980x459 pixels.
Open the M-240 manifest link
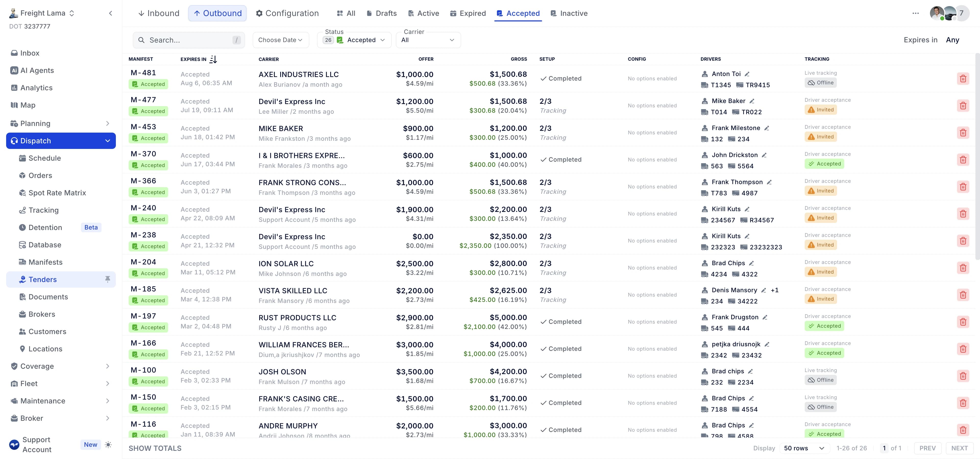click(x=143, y=208)
